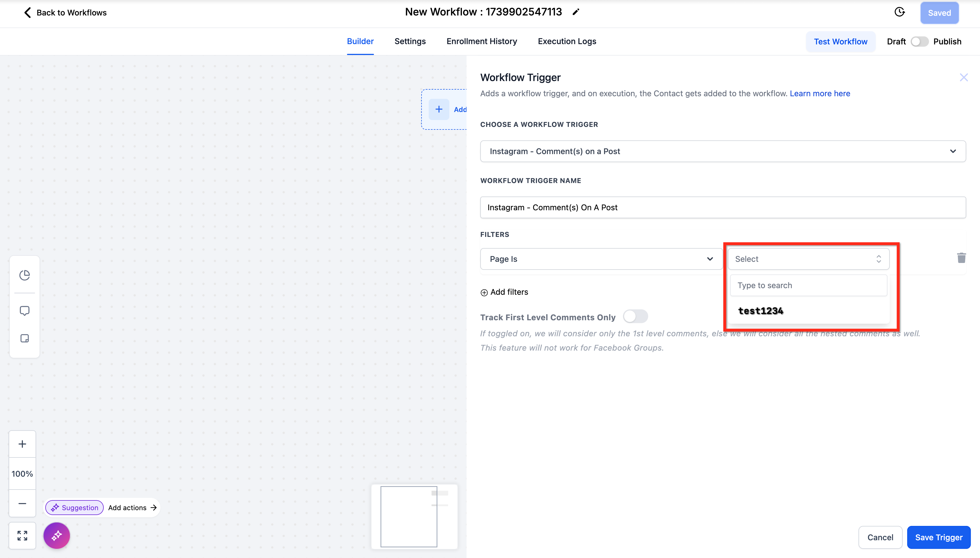The width and height of the screenshot is (980, 558).
Task: Zoom in with the plus icon
Action: [22, 444]
